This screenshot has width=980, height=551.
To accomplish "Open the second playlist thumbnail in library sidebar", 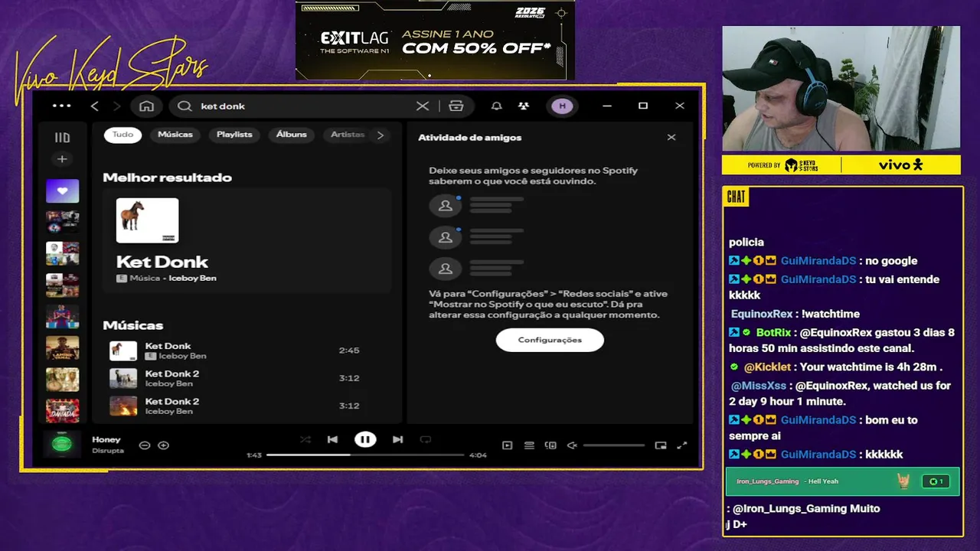I will (x=62, y=222).
